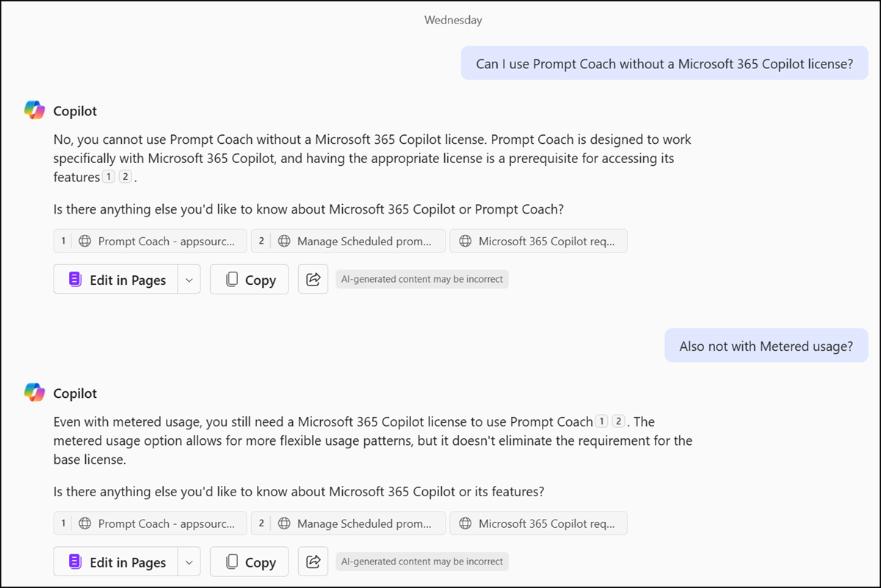Viewport: 881px width, 588px height.
Task: Open first Manage Scheduled prompts reference
Action: tap(348, 241)
